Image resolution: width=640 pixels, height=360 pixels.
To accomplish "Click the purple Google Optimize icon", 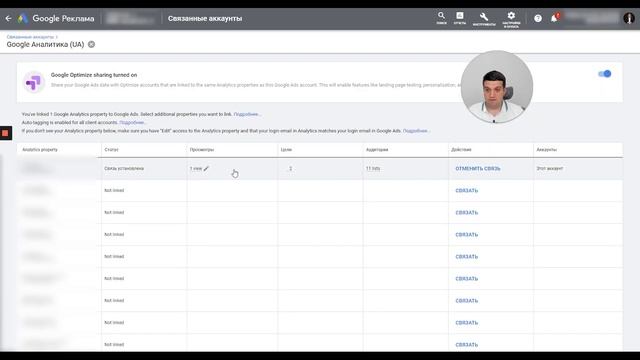I will click(x=34, y=82).
